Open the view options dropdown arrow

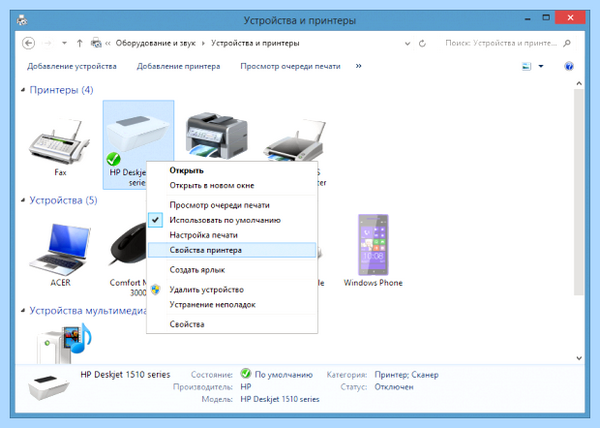coord(541,66)
